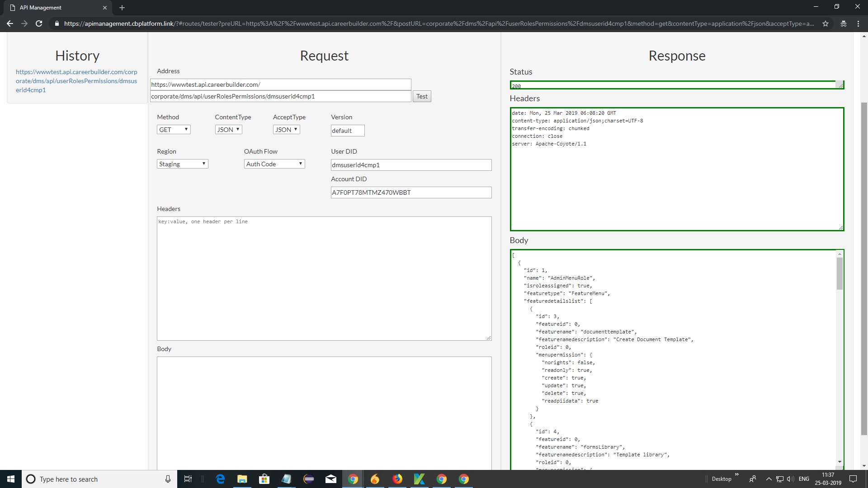
Task: Launch Microsoft Edge from taskbar
Action: (x=220, y=479)
